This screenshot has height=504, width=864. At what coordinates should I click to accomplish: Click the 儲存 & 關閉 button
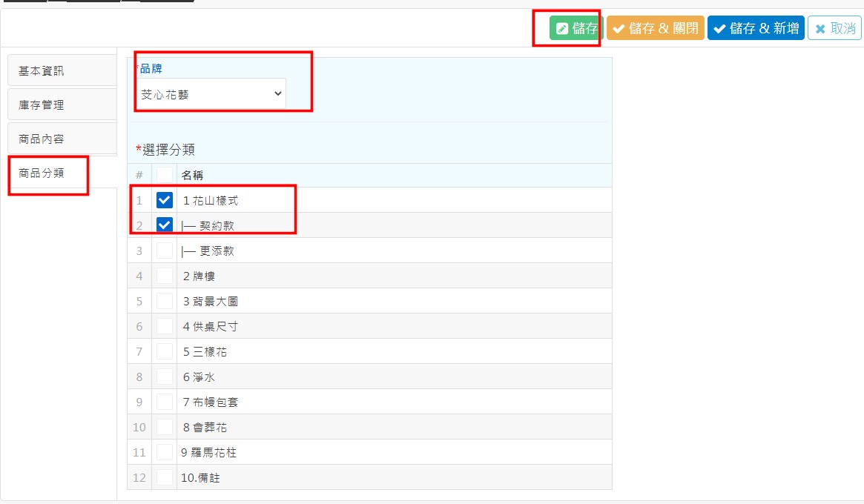tap(655, 28)
